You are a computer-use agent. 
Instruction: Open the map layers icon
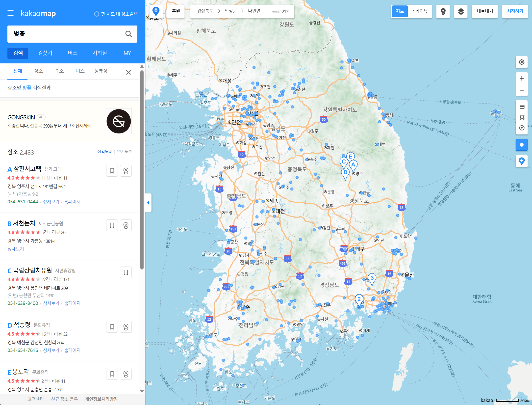pos(461,11)
